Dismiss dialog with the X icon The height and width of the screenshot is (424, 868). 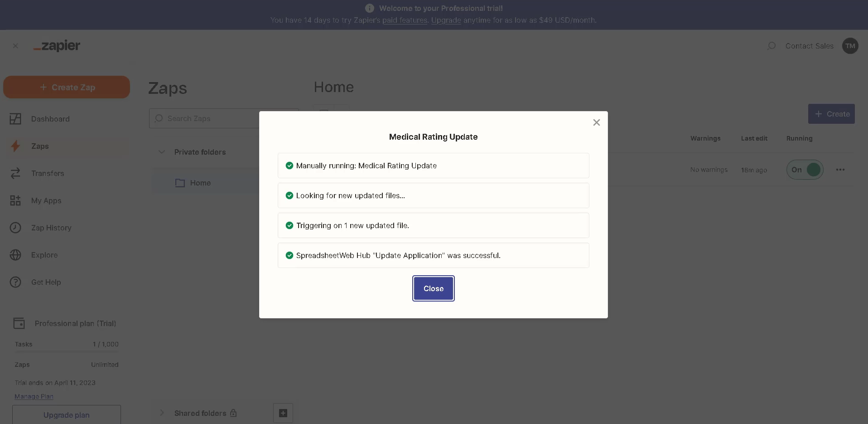pos(596,122)
